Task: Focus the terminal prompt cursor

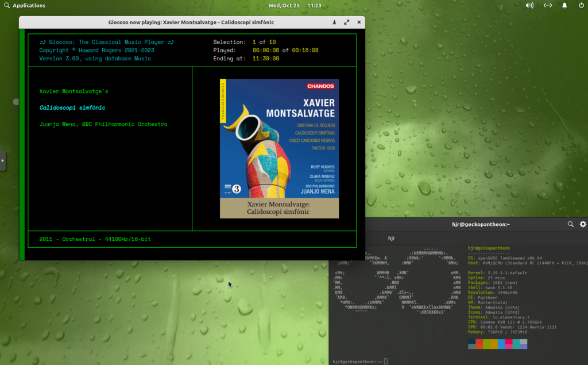Action: click(385, 362)
